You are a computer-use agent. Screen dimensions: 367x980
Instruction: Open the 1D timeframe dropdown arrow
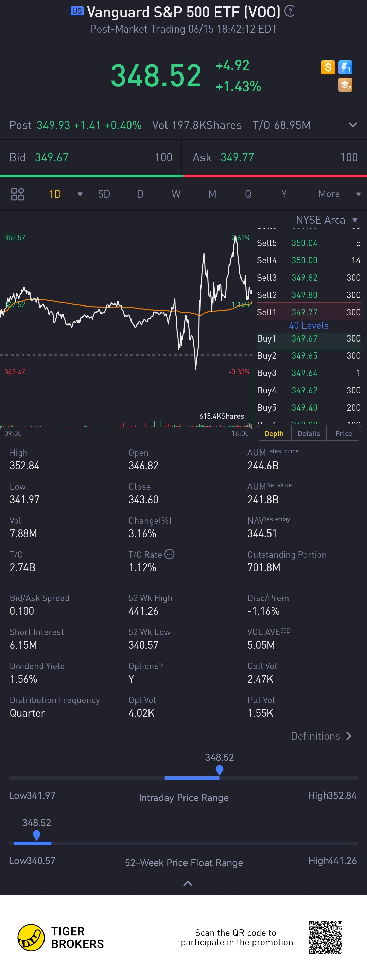click(80, 194)
